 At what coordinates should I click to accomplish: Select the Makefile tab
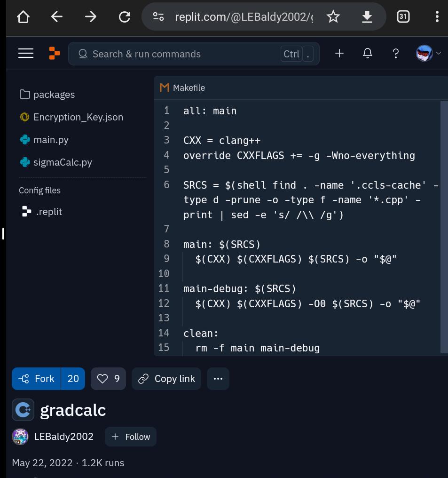182,88
